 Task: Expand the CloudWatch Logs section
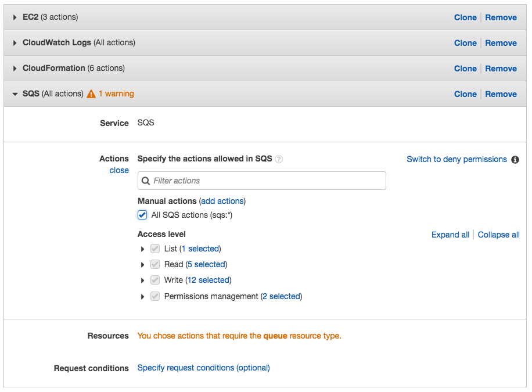pyautogui.click(x=15, y=43)
